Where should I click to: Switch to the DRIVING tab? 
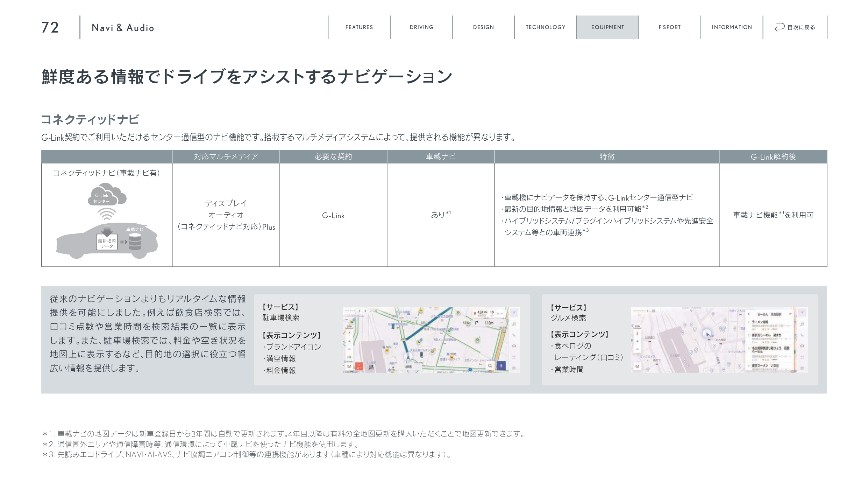(421, 27)
